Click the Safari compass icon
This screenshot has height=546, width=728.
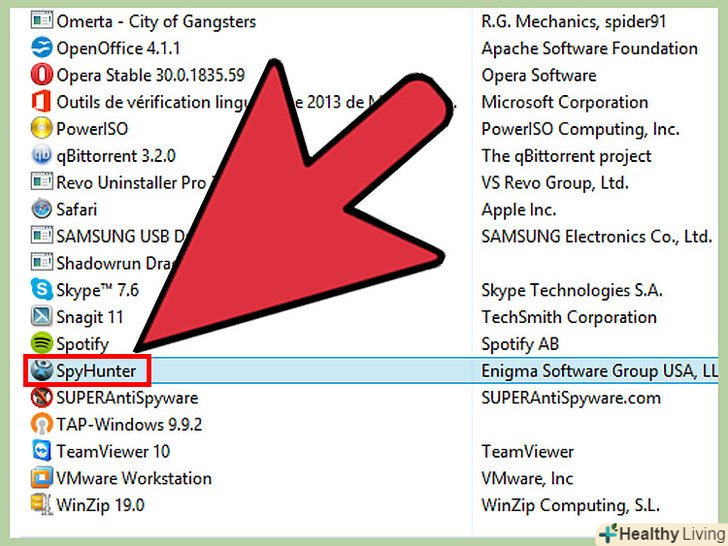click(x=42, y=209)
